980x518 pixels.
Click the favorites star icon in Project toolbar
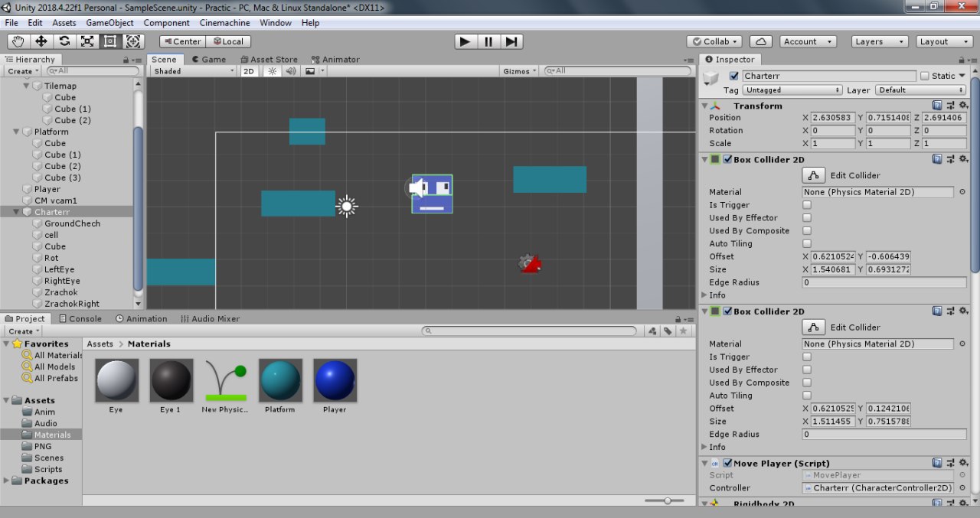(x=684, y=331)
